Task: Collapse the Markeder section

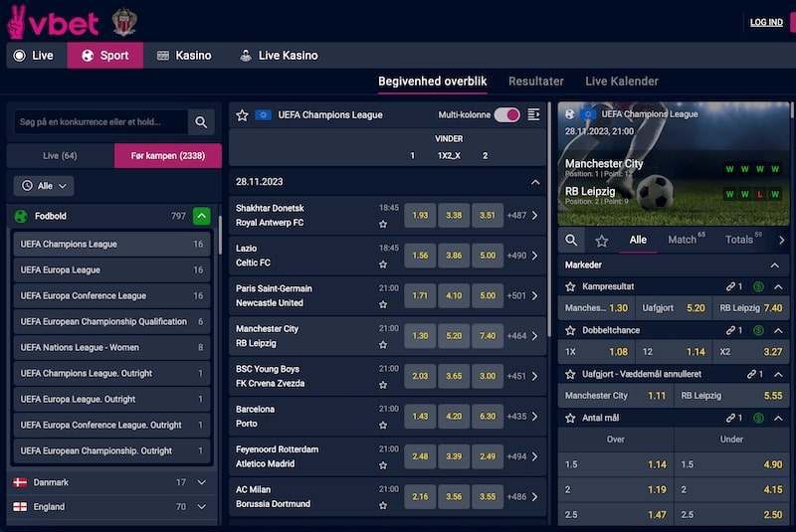Action: point(775,266)
